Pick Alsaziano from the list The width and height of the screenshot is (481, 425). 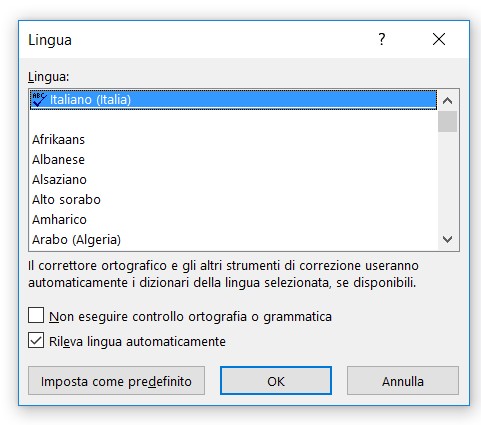(233, 179)
